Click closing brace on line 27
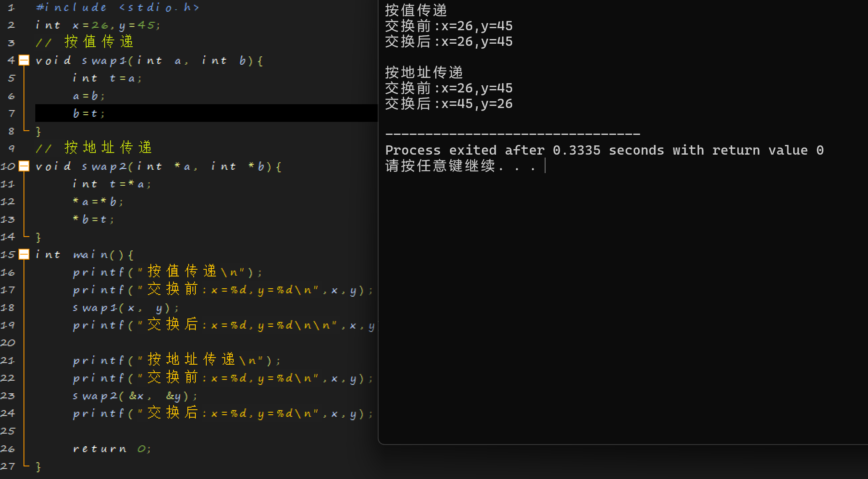 coord(38,466)
